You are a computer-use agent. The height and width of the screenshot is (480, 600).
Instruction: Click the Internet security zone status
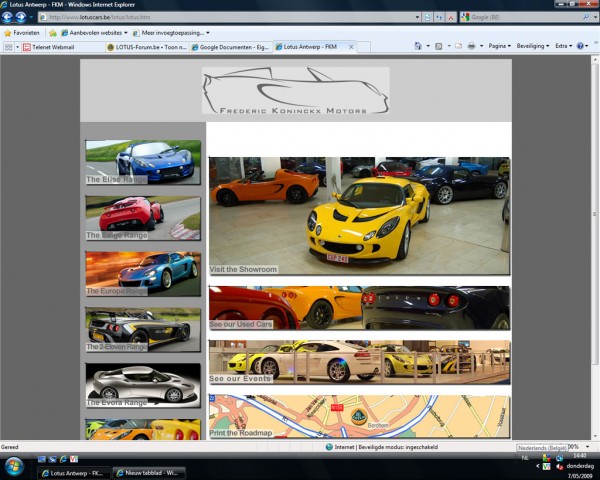pos(382,447)
